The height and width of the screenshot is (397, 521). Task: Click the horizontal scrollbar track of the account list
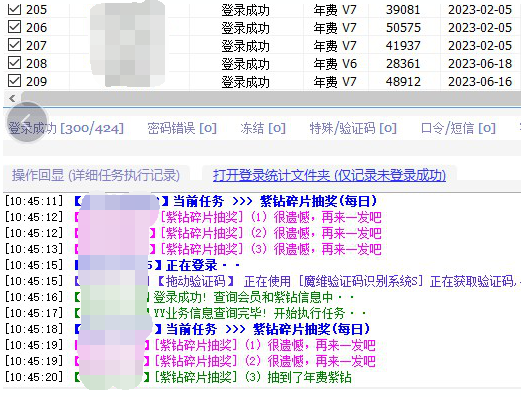pos(271,98)
